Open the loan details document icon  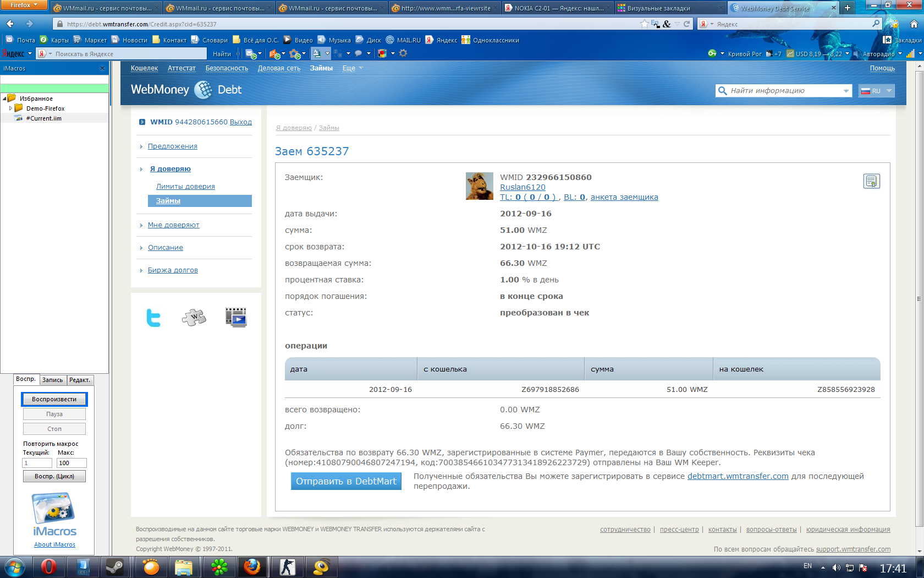(x=871, y=181)
